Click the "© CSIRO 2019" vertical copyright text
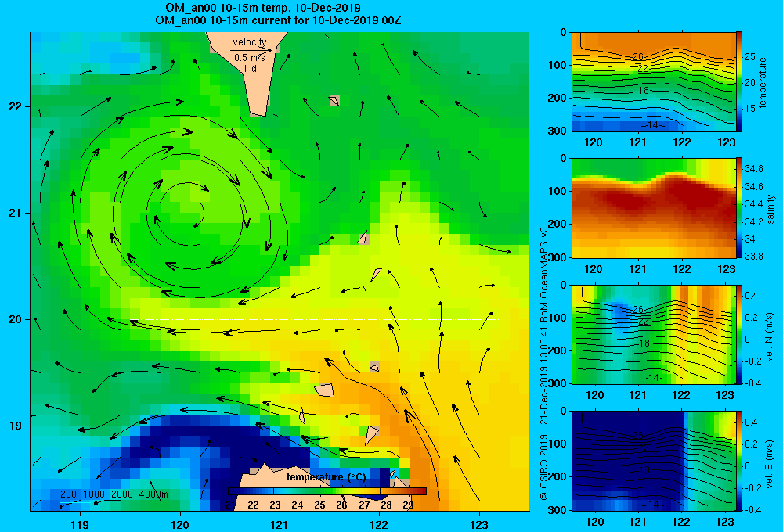Image resolution: width=783 pixels, height=532 pixels. pyautogui.click(x=544, y=468)
